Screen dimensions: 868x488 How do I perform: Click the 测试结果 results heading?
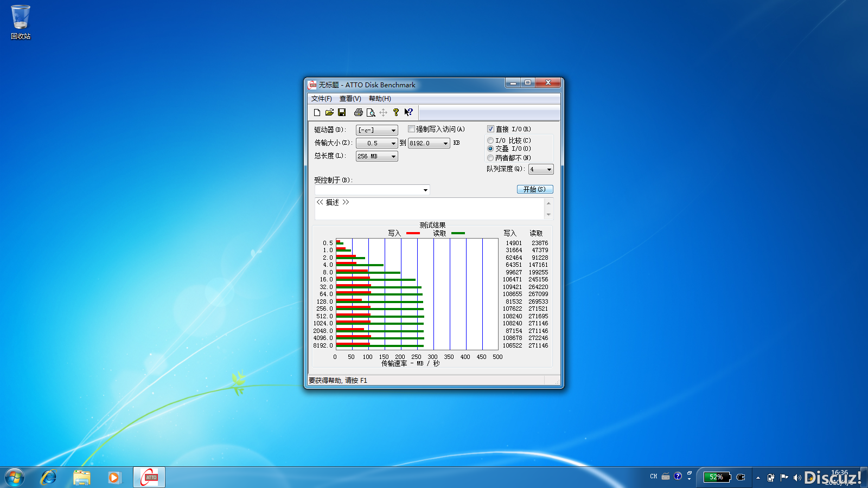pyautogui.click(x=432, y=225)
